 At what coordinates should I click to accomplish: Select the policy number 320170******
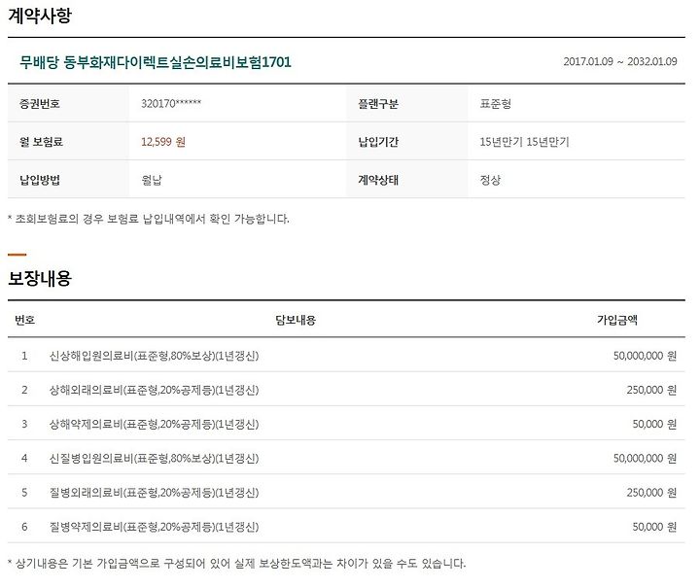pos(171,103)
